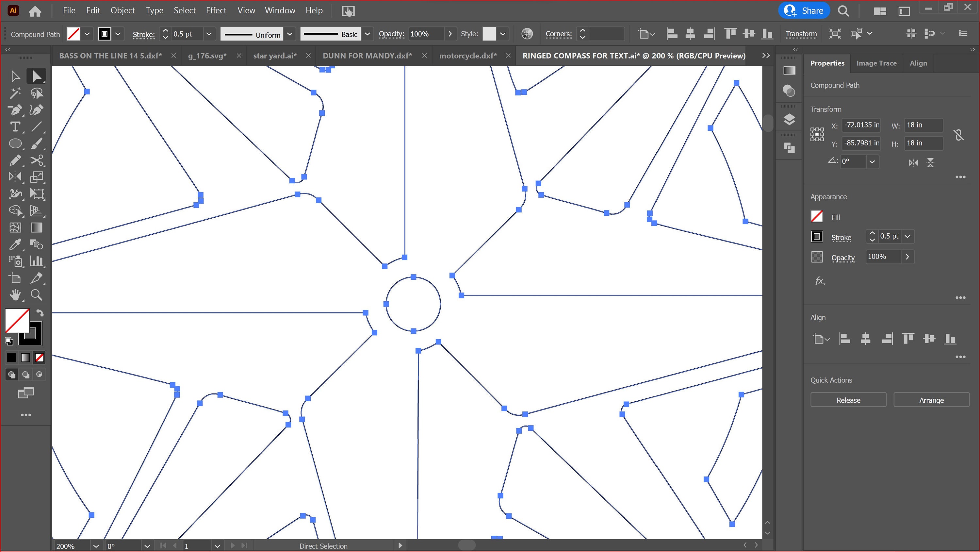The image size is (980, 552).
Task: Open the stroke weight dropdown in Appearance
Action: tap(908, 236)
